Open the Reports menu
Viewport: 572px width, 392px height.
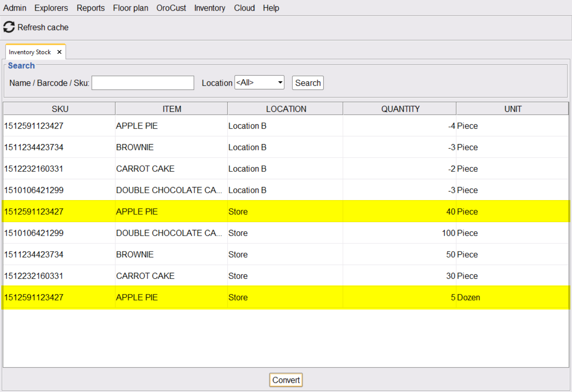click(91, 8)
